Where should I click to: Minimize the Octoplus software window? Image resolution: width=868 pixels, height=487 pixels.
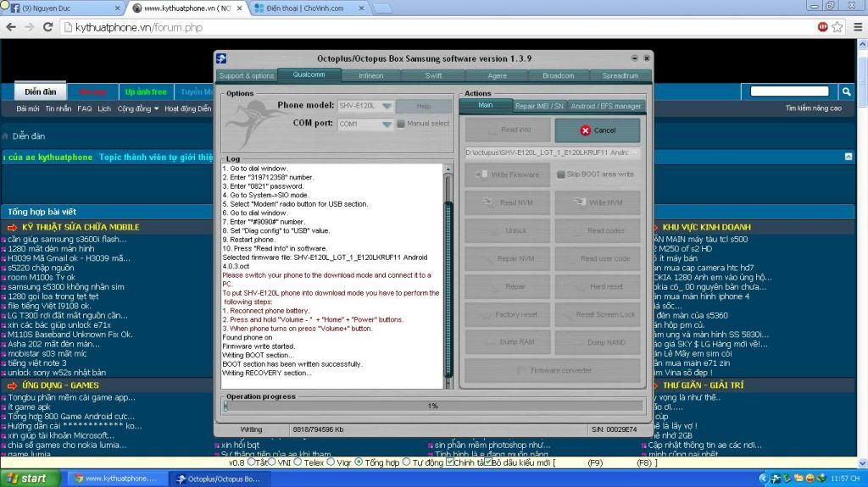pos(634,58)
